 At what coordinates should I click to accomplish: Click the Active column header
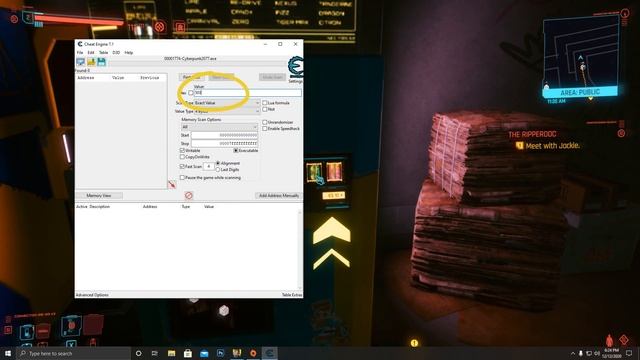(x=82, y=207)
